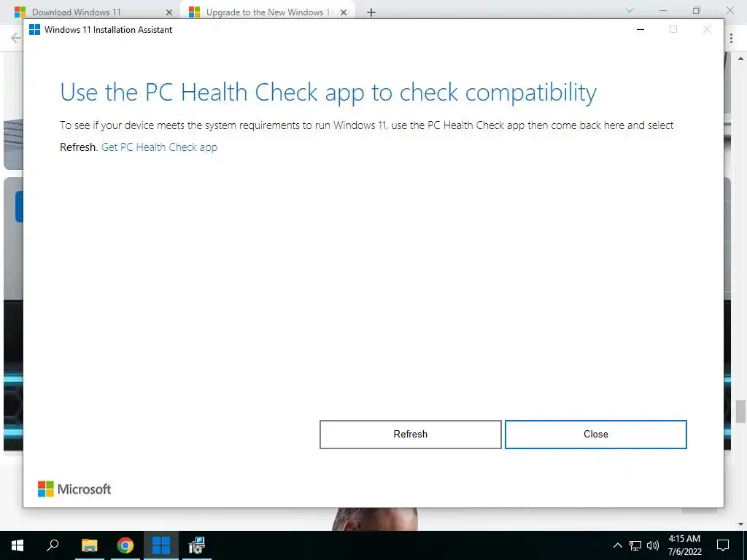Open a new browser tab with plus button

[x=371, y=12]
